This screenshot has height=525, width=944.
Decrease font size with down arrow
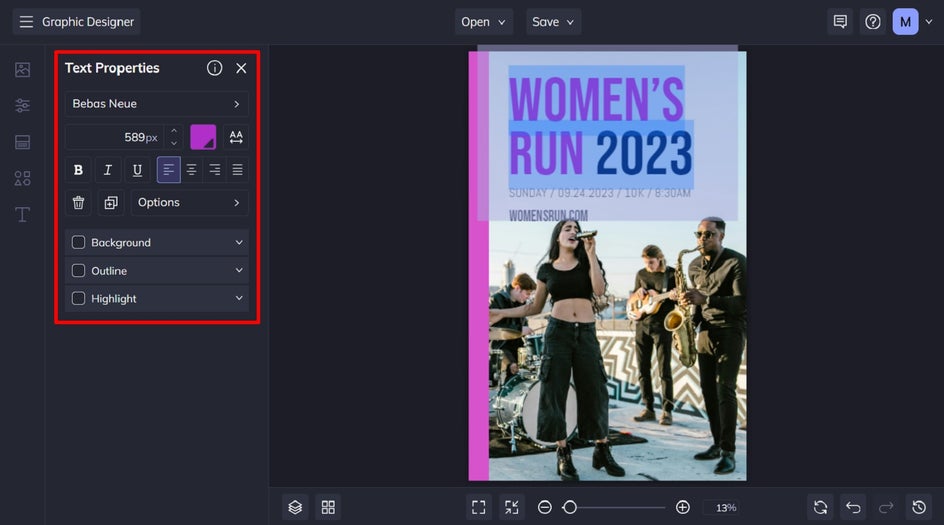point(174,143)
